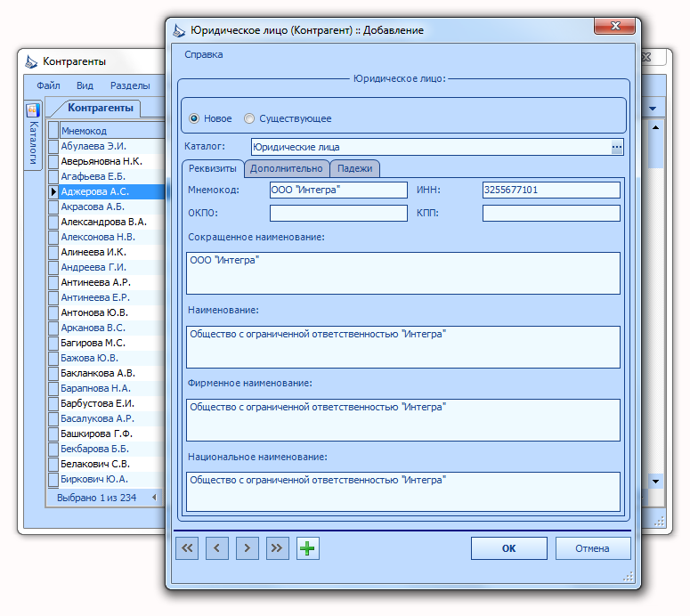Select row Арканова В.С.
The height and width of the screenshot is (616, 690).
point(107,328)
